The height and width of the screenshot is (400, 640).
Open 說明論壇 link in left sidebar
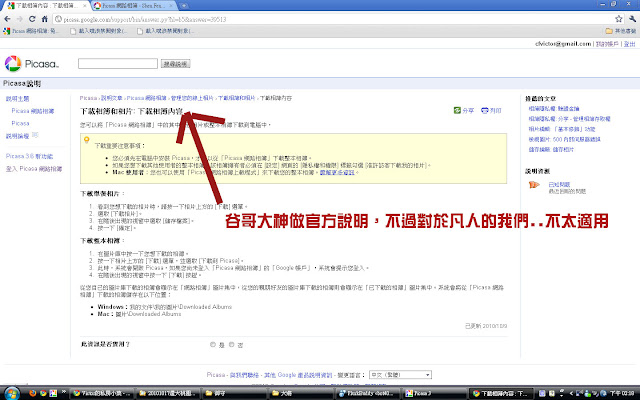(x=18, y=136)
